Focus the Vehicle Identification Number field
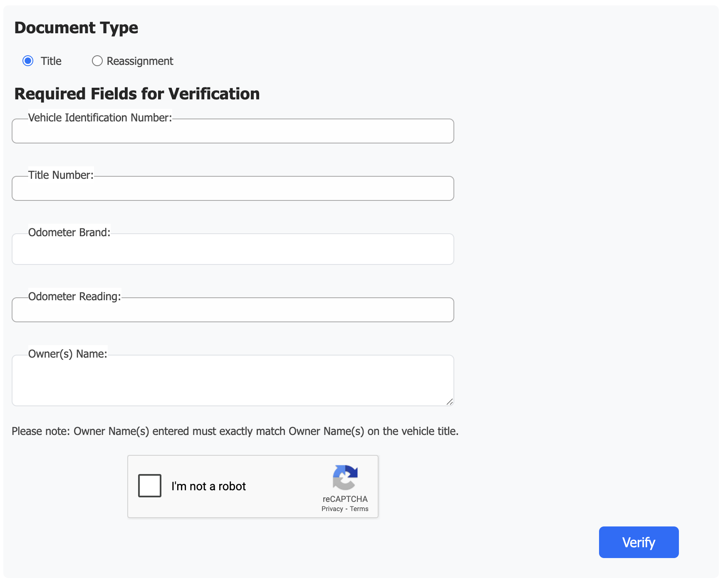This screenshot has width=728, height=583. point(233,131)
